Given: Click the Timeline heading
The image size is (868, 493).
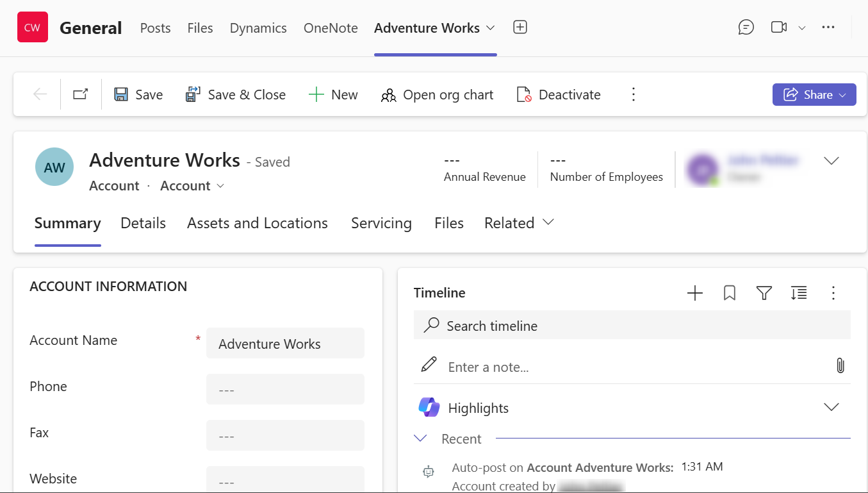Looking at the screenshot, I should coord(439,292).
